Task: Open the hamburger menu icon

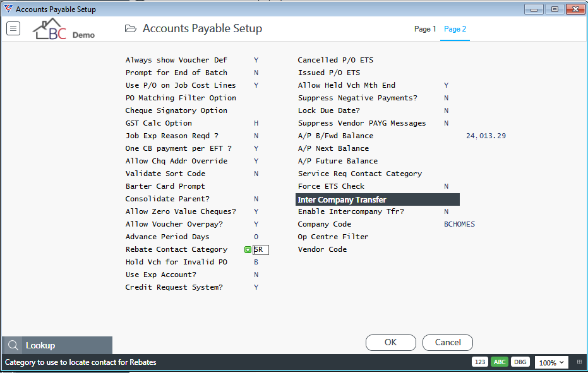Action: pos(13,28)
